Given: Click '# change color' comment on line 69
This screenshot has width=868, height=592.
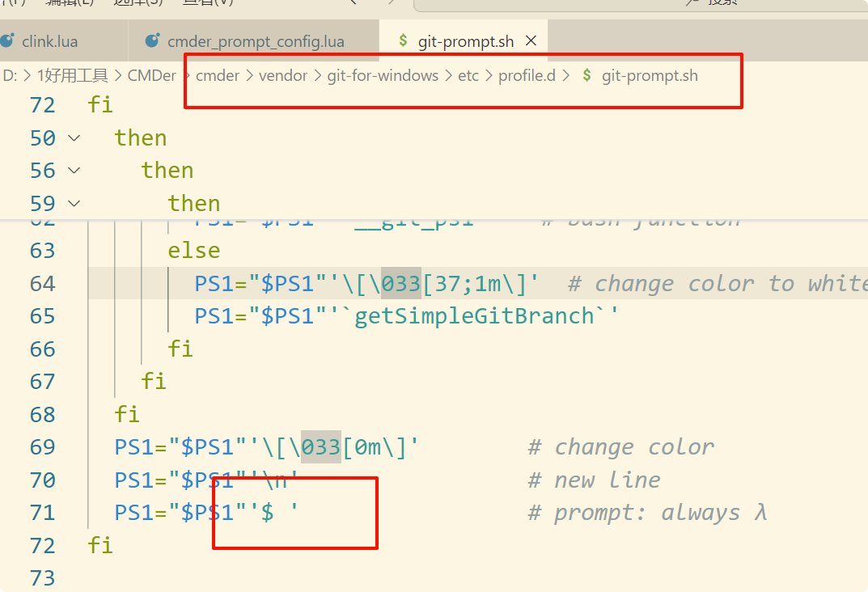Looking at the screenshot, I should (x=620, y=446).
